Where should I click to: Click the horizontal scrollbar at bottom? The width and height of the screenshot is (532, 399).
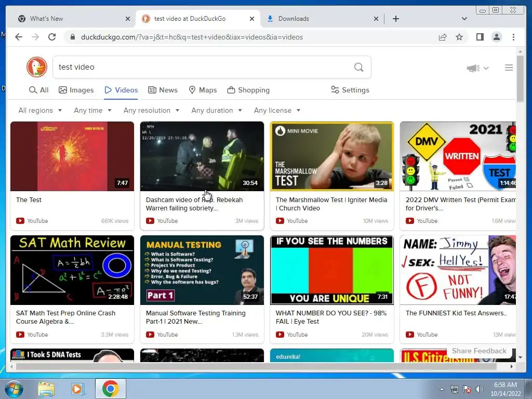(256, 366)
